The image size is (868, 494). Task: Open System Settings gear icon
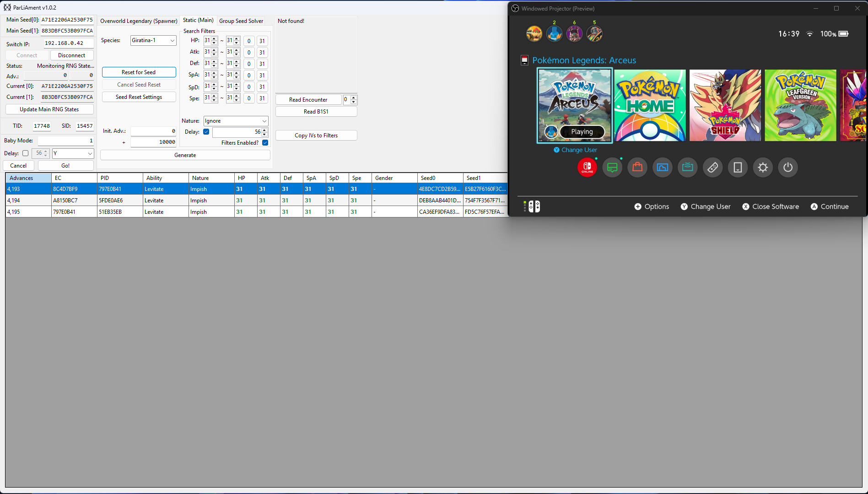(763, 168)
